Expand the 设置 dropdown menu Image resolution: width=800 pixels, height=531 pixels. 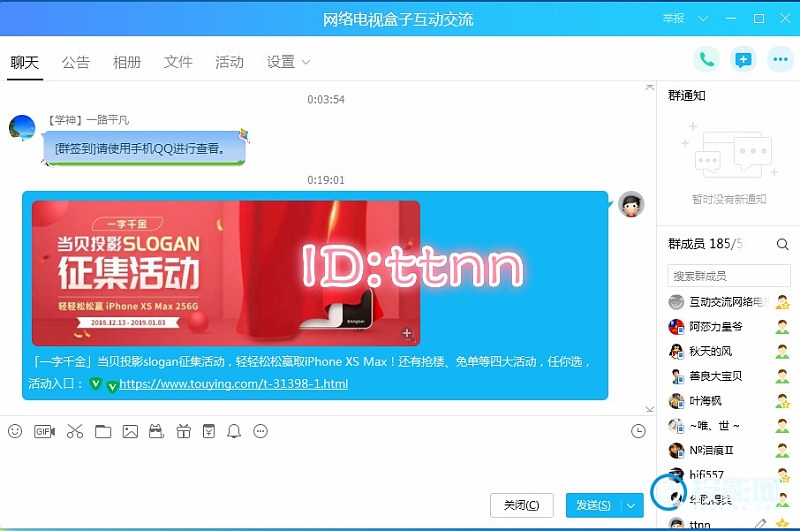click(x=288, y=62)
